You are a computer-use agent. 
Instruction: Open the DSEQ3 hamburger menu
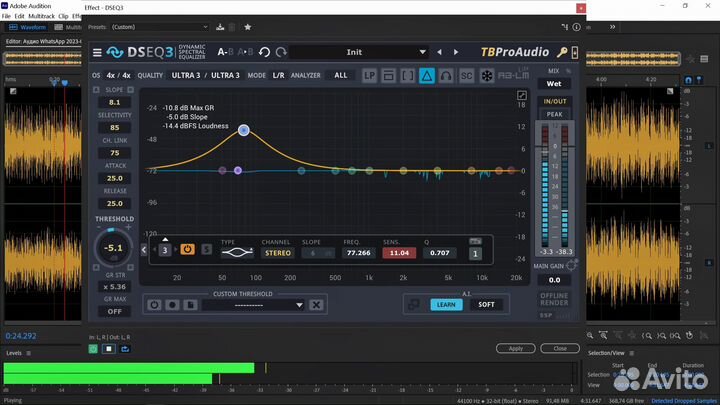[97, 52]
